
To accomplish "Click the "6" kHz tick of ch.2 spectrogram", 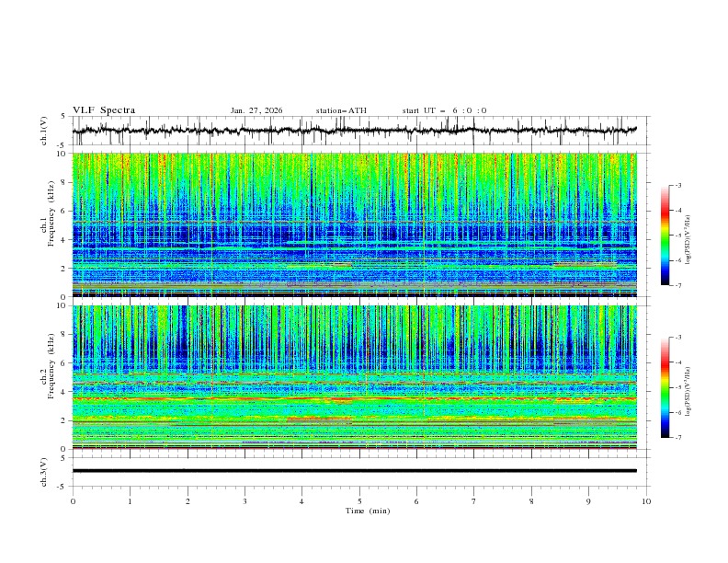I will coord(64,363).
